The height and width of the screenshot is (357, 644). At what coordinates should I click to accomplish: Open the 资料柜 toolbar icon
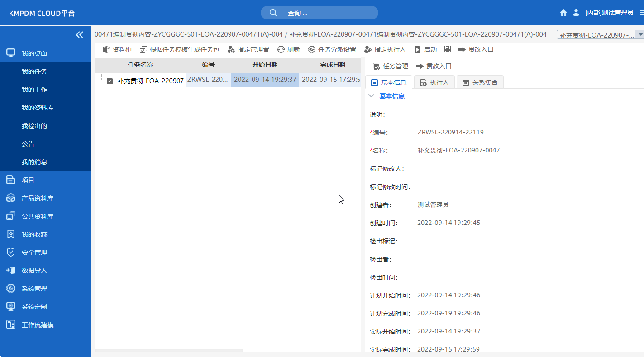[117, 49]
